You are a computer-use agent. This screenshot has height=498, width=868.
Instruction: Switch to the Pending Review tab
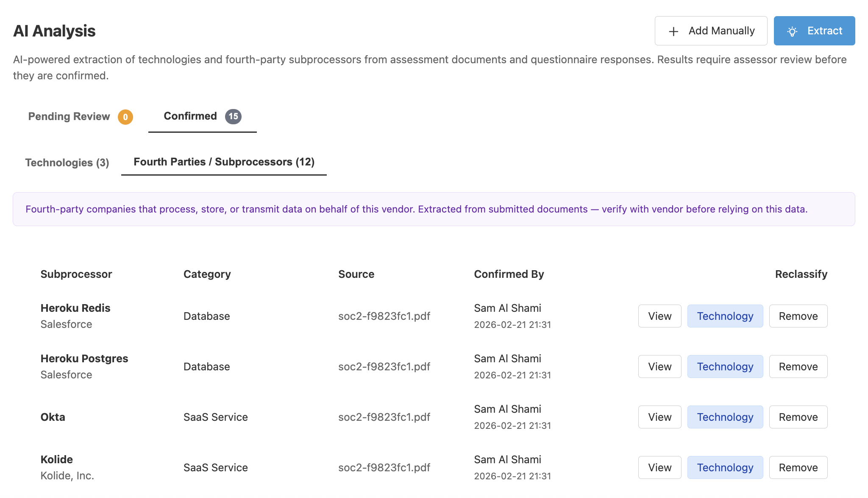(x=69, y=116)
